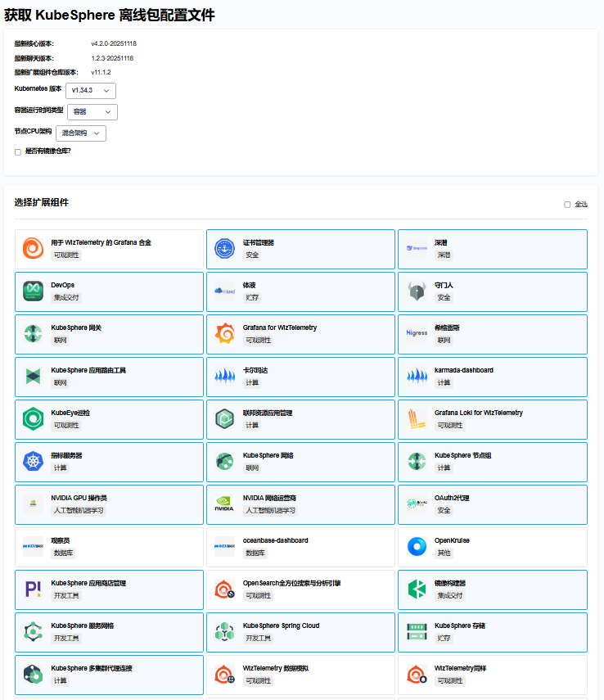Viewport: 604px width, 700px height.
Task: Click the OpenKruise blue circle icon
Action: (x=416, y=546)
